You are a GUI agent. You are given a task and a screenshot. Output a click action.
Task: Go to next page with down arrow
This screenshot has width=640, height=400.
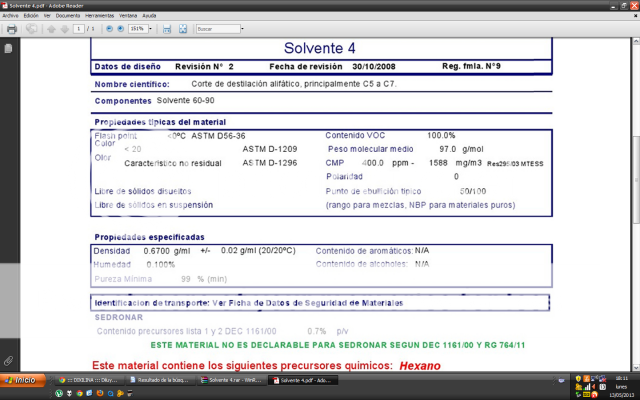65,29
